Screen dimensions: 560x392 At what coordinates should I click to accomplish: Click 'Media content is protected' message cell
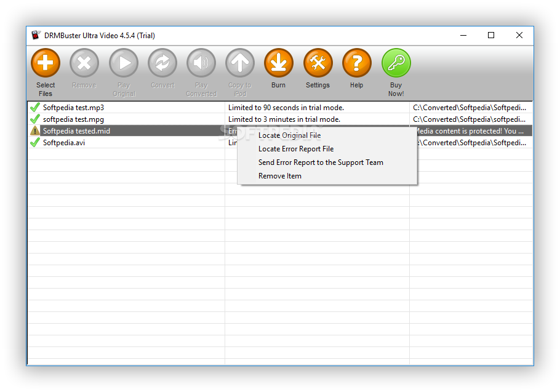tap(471, 131)
